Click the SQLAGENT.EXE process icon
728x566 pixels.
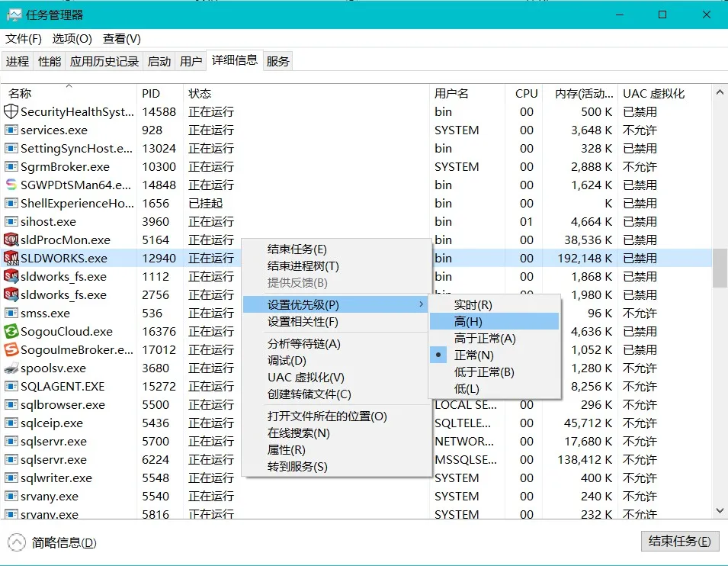(11, 386)
